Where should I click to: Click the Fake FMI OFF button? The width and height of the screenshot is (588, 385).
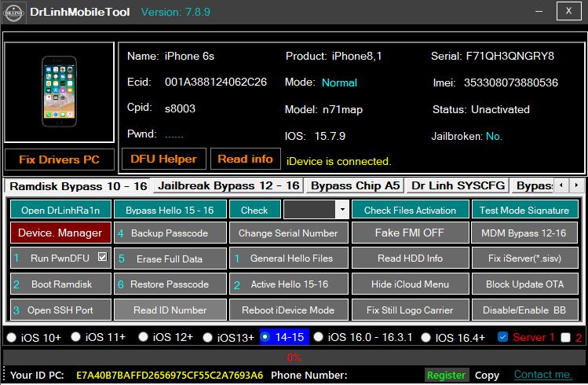coord(411,233)
